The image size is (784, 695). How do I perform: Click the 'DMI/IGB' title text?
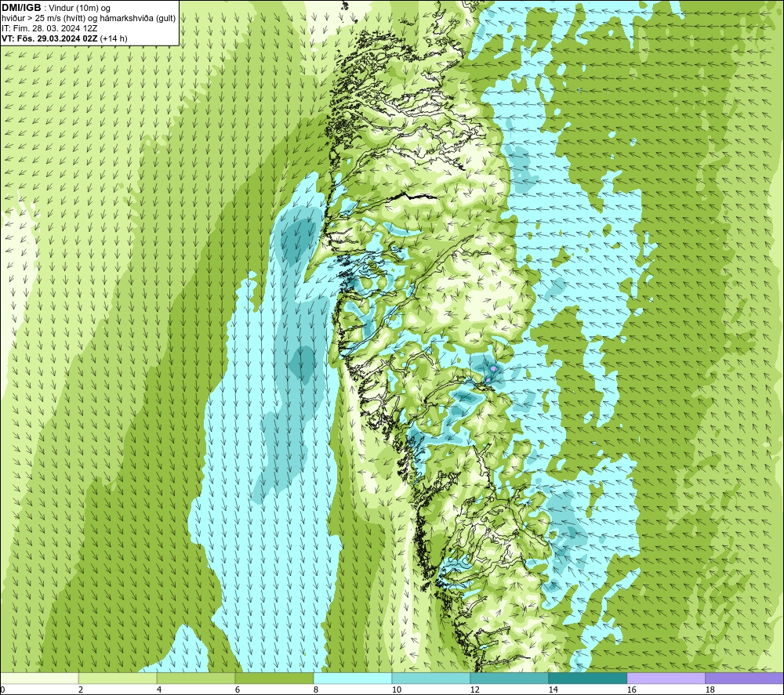pyautogui.click(x=21, y=8)
